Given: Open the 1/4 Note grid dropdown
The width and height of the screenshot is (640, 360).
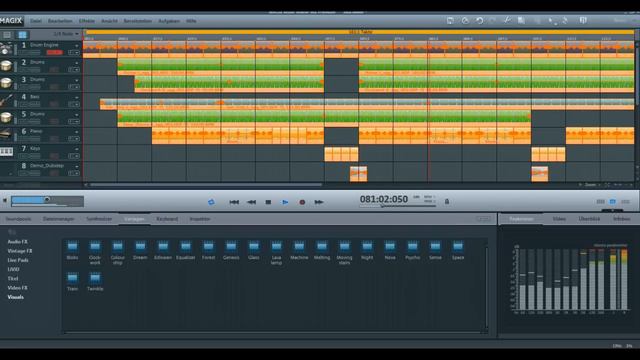Looking at the screenshot, I should coord(66,34).
